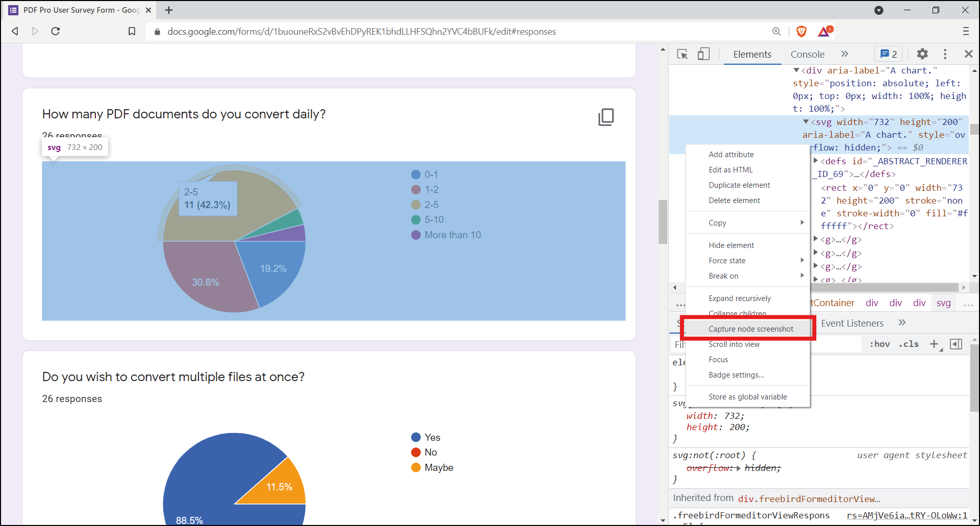Image resolution: width=980 pixels, height=526 pixels.
Task: Click the div.freebirdFormeditorView inherited link
Action: 809,499
